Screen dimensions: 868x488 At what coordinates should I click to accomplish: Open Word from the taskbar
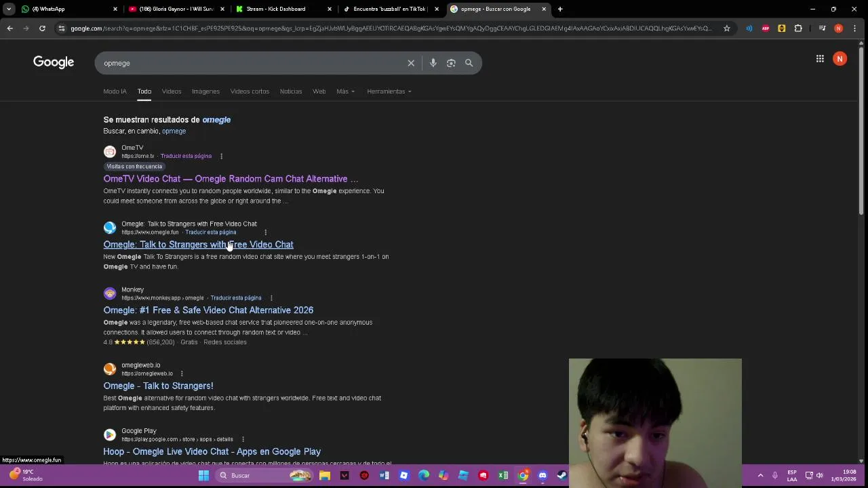point(384,475)
